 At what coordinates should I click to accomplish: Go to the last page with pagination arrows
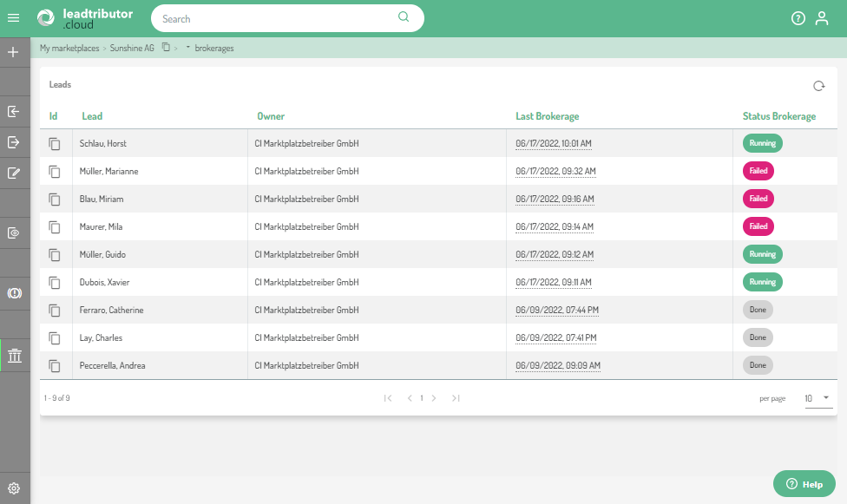tap(456, 397)
